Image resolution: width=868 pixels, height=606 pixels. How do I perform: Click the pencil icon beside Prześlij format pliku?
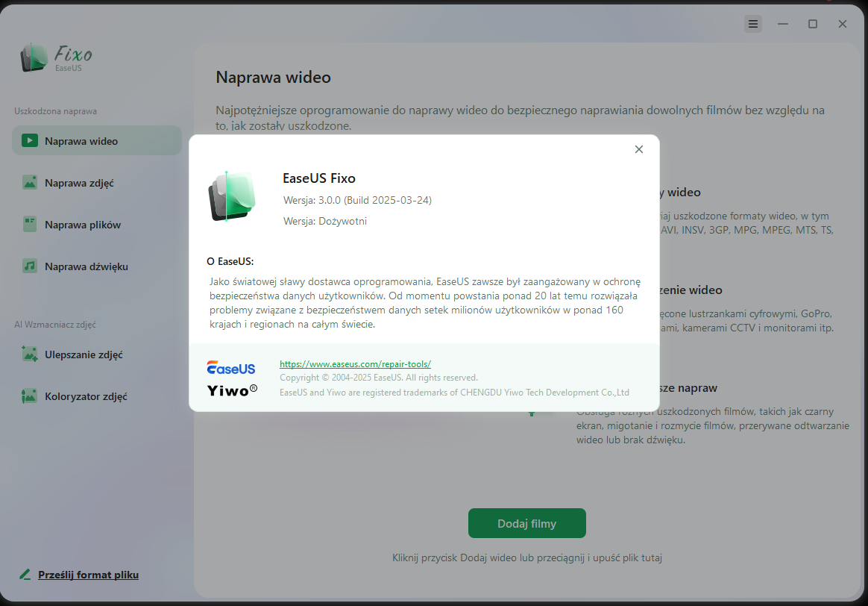coord(25,575)
